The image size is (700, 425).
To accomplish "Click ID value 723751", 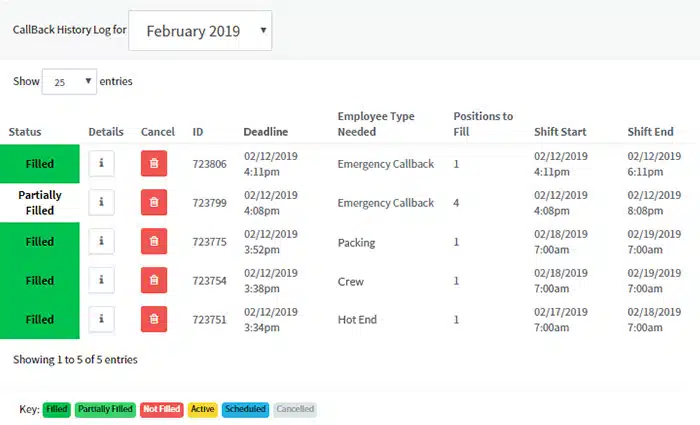I will (x=209, y=319).
